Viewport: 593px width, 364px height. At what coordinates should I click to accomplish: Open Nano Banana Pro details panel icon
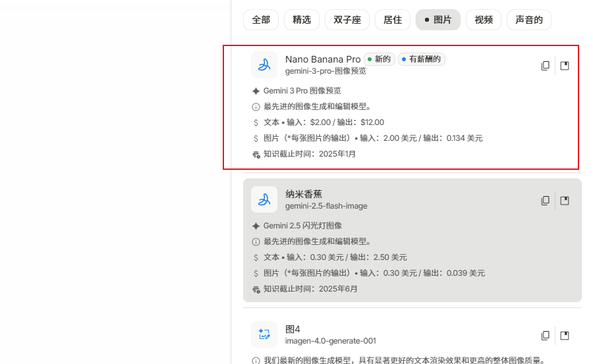pos(565,66)
